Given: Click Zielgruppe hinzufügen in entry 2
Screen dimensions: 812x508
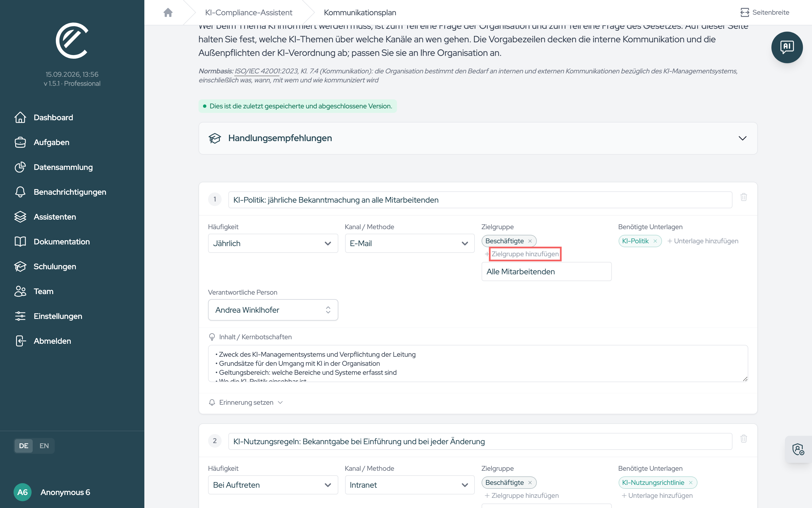Looking at the screenshot, I should (521, 496).
